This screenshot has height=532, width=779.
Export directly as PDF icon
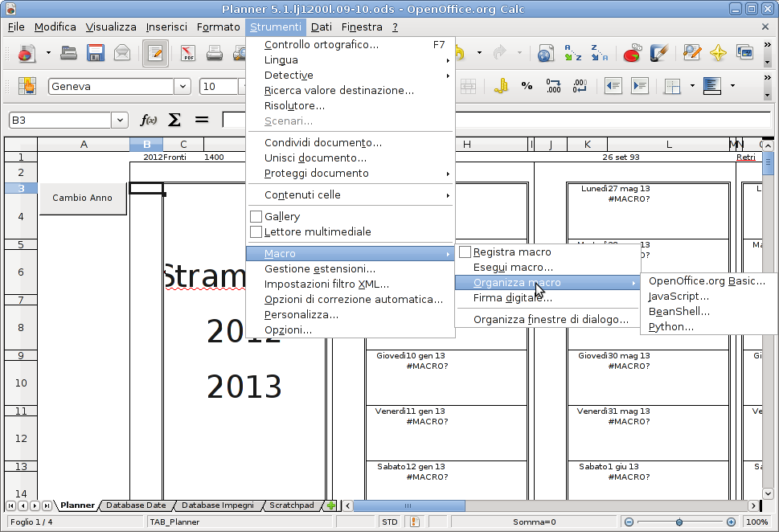tap(188, 53)
